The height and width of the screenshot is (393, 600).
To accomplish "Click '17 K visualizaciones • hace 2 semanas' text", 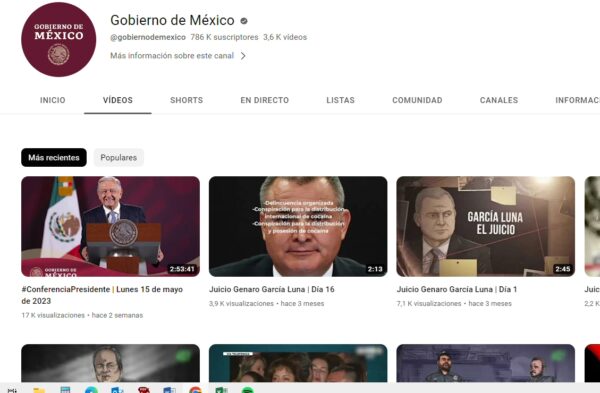I will pyautogui.click(x=82, y=315).
